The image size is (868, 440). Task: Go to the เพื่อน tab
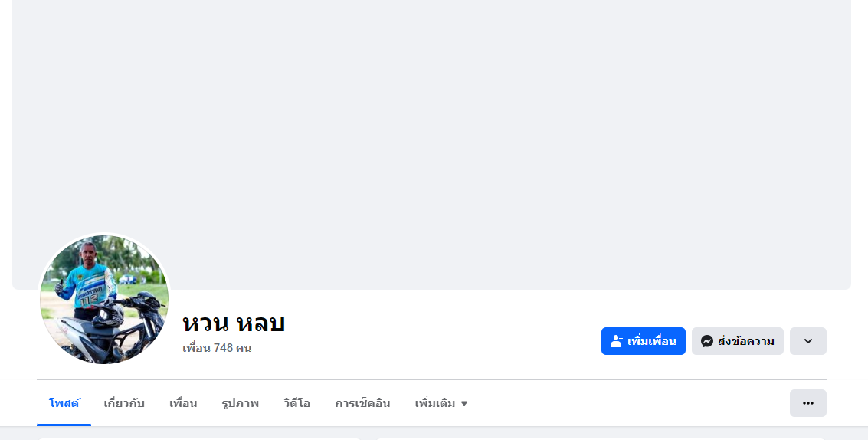(183, 403)
